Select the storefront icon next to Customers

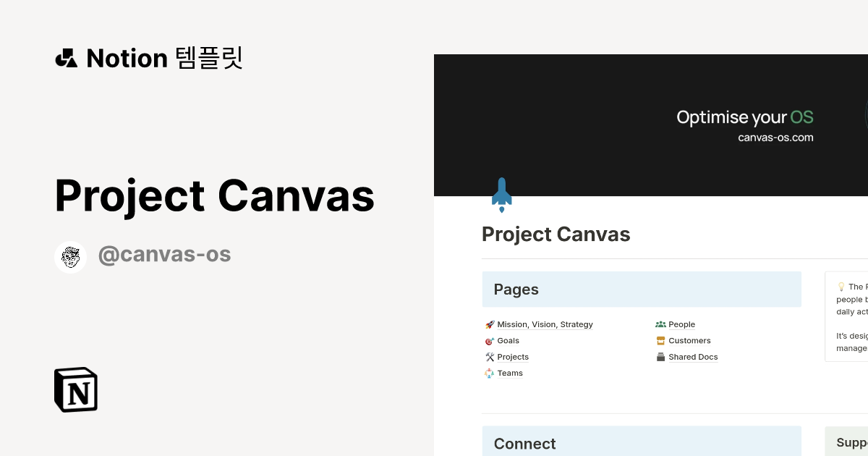pos(660,340)
